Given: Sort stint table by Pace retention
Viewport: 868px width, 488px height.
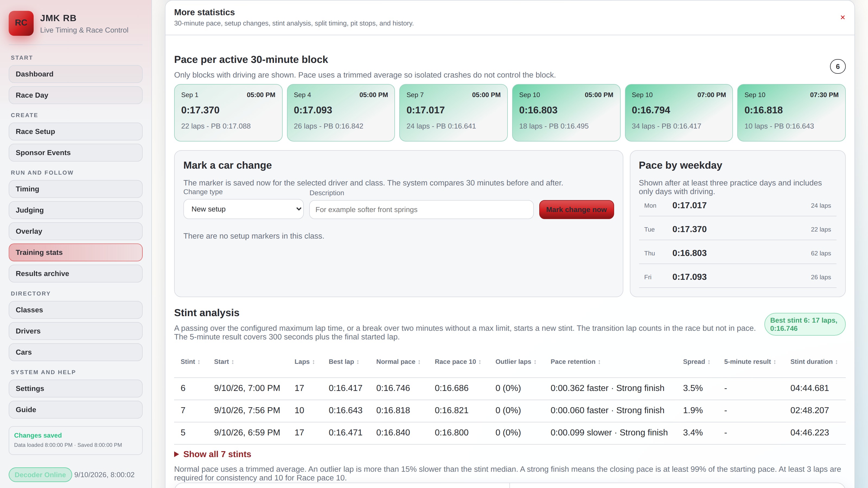Looking at the screenshot, I should click(576, 362).
